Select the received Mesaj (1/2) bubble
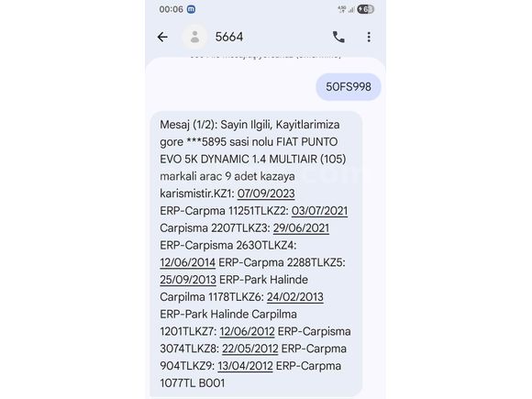 (x=256, y=254)
